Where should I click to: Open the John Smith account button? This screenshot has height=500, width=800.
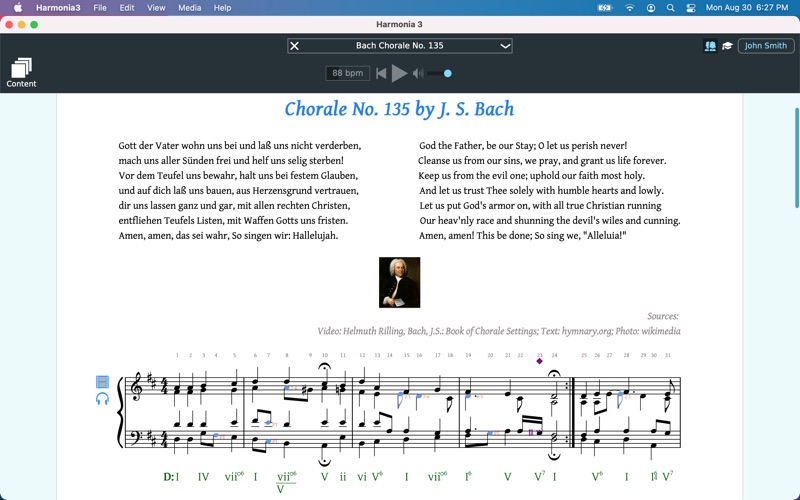tap(765, 45)
